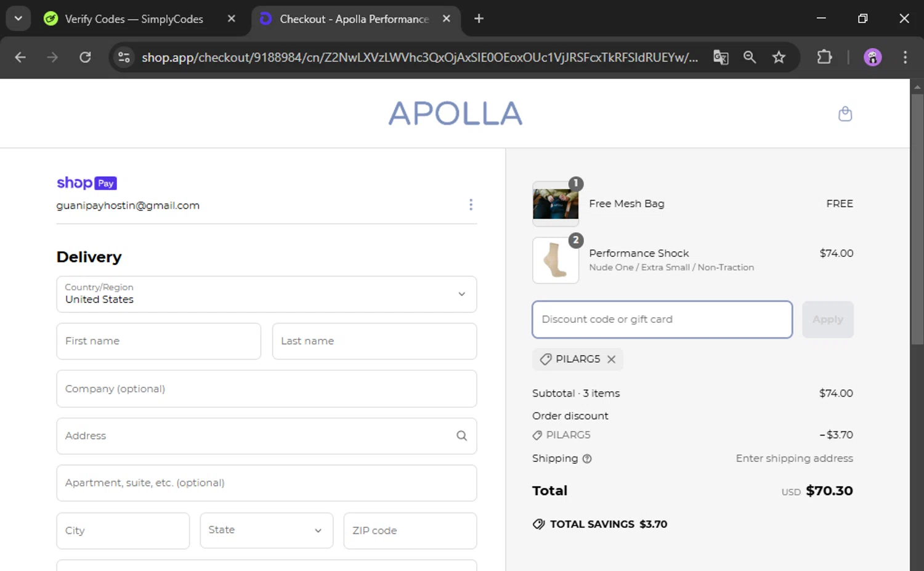
Task: Bookmark this page with the star
Action: (779, 57)
